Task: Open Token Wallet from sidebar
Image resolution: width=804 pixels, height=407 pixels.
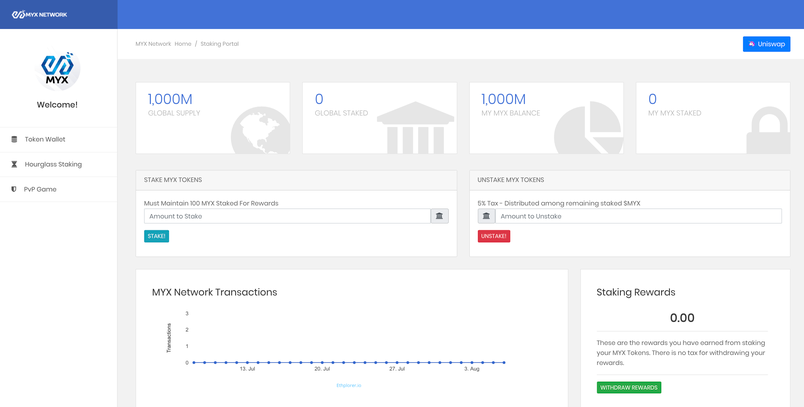Action: (58, 139)
